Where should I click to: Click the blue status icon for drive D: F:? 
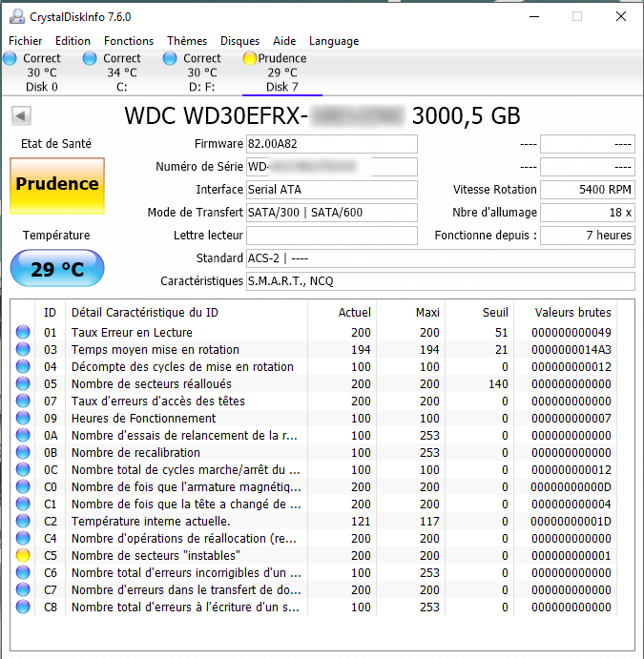click(170, 58)
